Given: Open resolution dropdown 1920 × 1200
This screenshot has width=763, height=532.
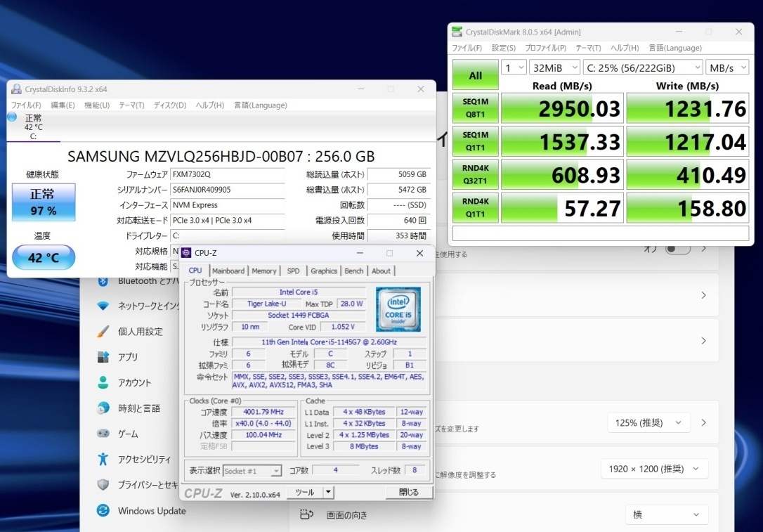Looking at the screenshot, I should [x=655, y=469].
